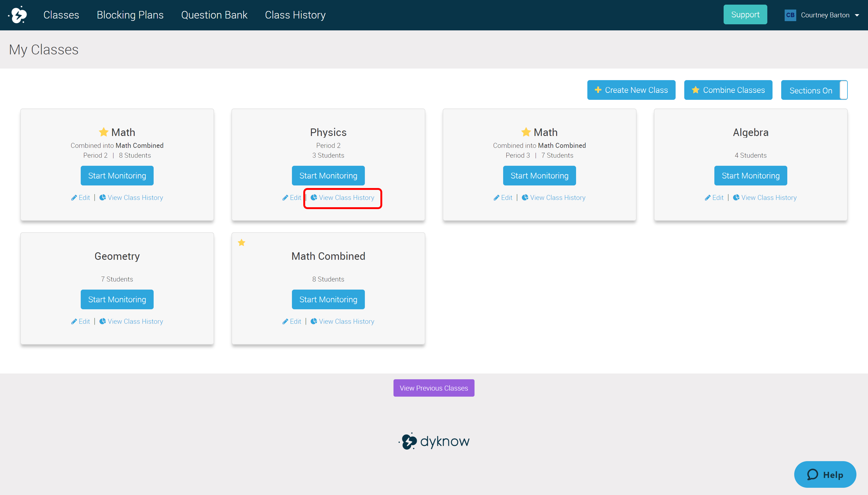
Task: Open View Class History for Math Combined
Action: tap(343, 321)
